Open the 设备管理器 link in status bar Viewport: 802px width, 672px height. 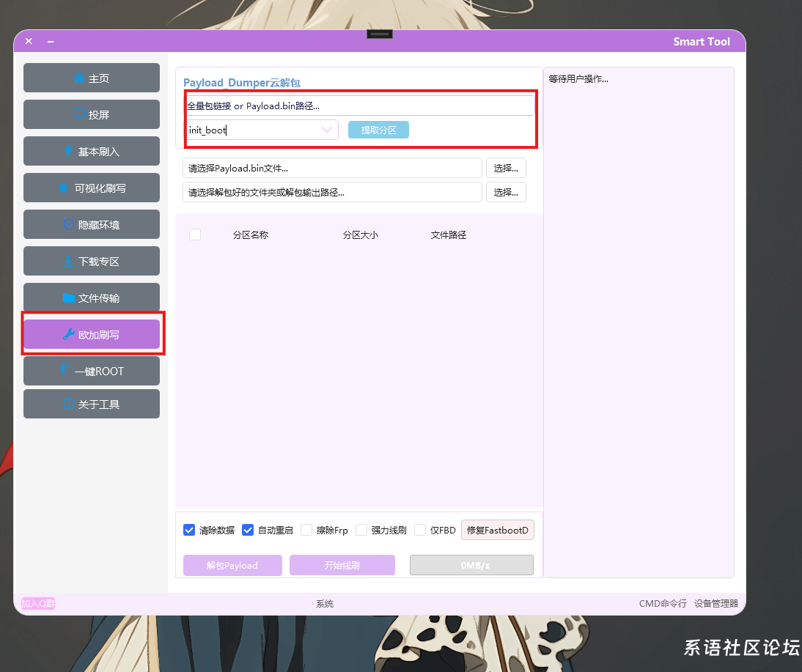point(715,603)
